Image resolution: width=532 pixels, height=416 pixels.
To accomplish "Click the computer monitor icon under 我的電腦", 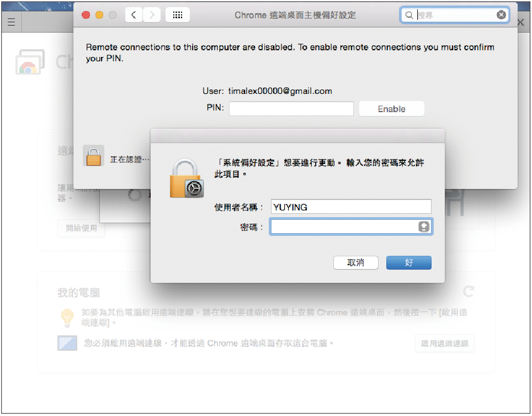I will 67,343.
